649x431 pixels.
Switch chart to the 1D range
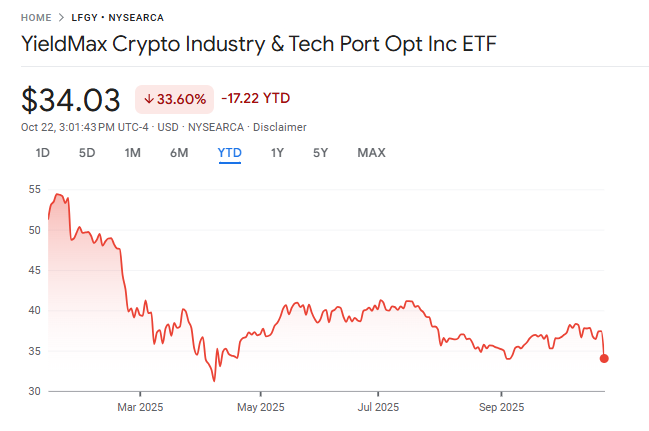click(x=42, y=153)
